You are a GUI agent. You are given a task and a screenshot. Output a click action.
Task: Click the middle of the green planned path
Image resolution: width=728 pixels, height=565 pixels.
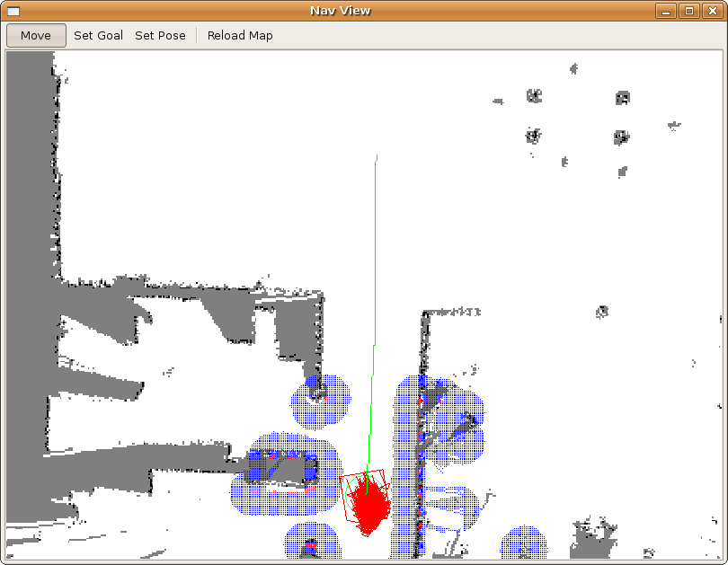[373, 314]
